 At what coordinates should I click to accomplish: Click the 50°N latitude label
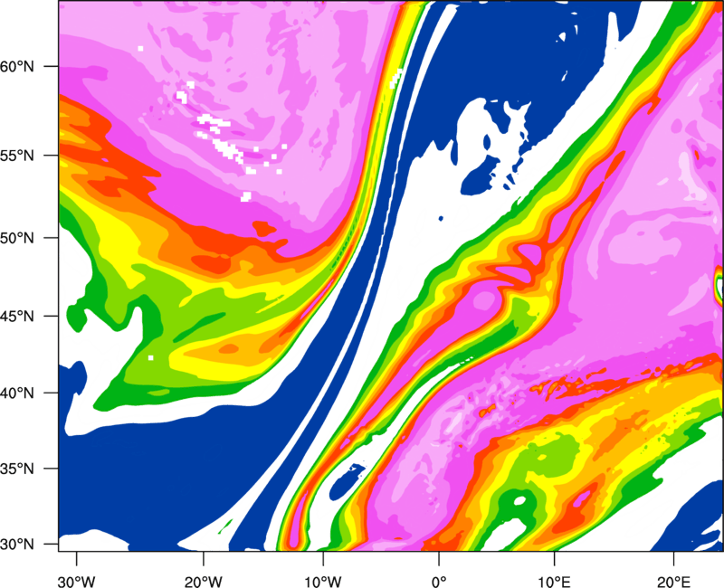click(x=16, y=238)
